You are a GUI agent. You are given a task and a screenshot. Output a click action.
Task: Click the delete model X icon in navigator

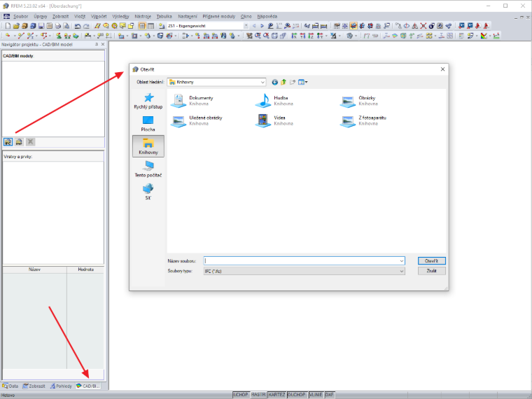click(31, 142)
